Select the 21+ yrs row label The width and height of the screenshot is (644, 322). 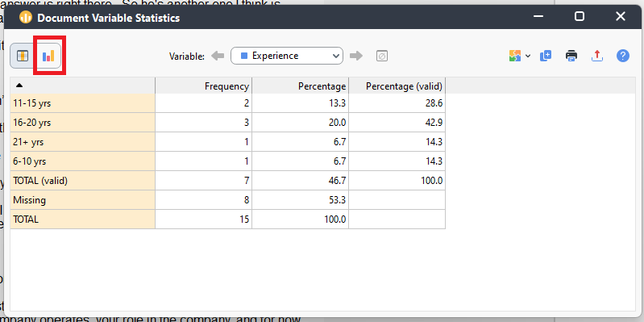tap(82, 142)
